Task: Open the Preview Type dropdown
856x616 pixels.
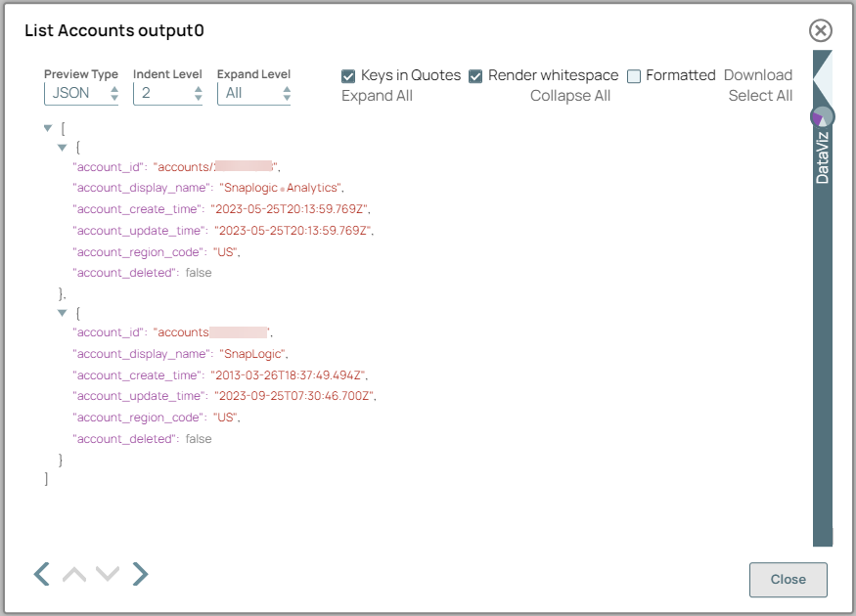Action: coord(78,91)
